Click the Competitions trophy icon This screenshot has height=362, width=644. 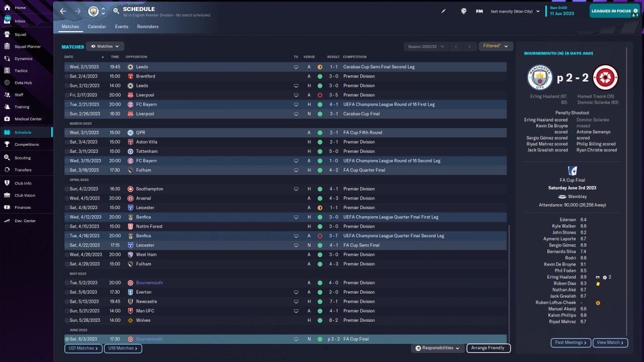click(x=7, y=145)
